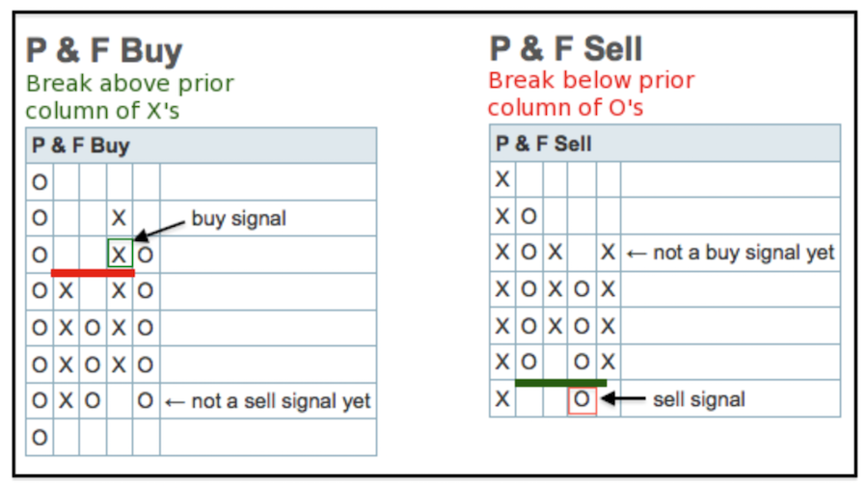Select the "P & F Sell" table header row
Viewport: 868px width, 488px height.
click(x=664, y=144)
